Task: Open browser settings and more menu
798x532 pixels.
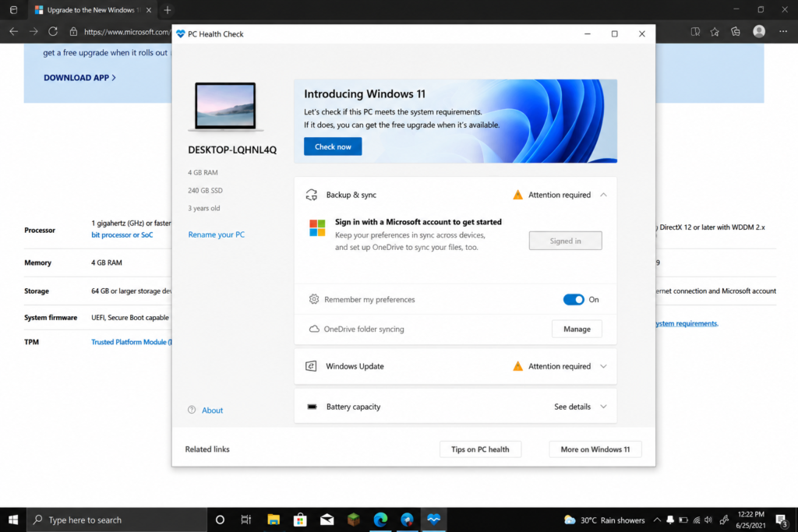Action: 782,31
